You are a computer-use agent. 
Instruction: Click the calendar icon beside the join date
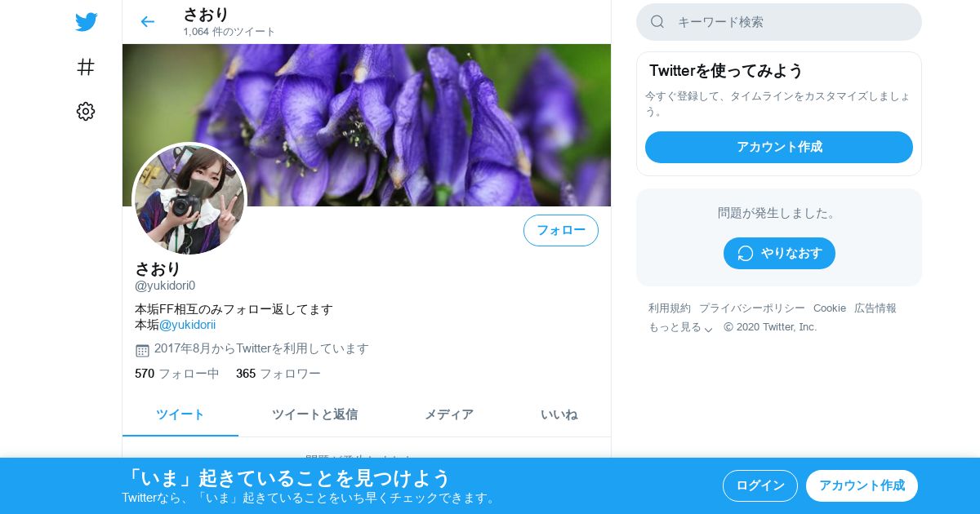click(x=142, y=350)
